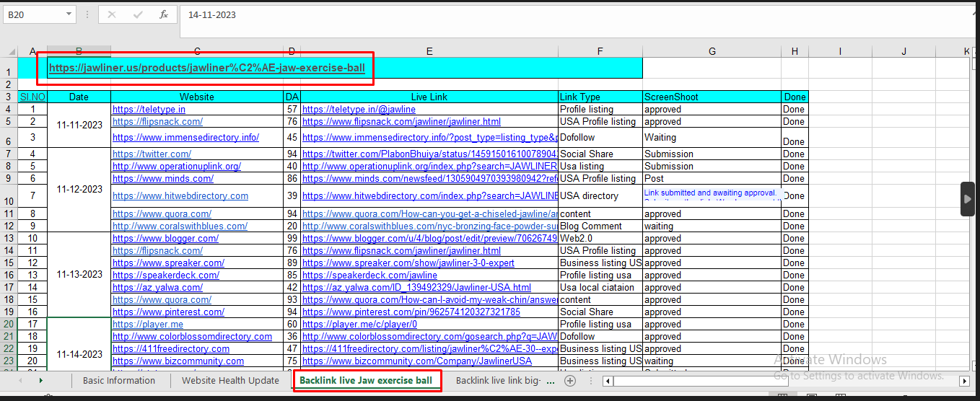
Task: Select the 11-13-2023 date cell
Action: click(79, 275)
